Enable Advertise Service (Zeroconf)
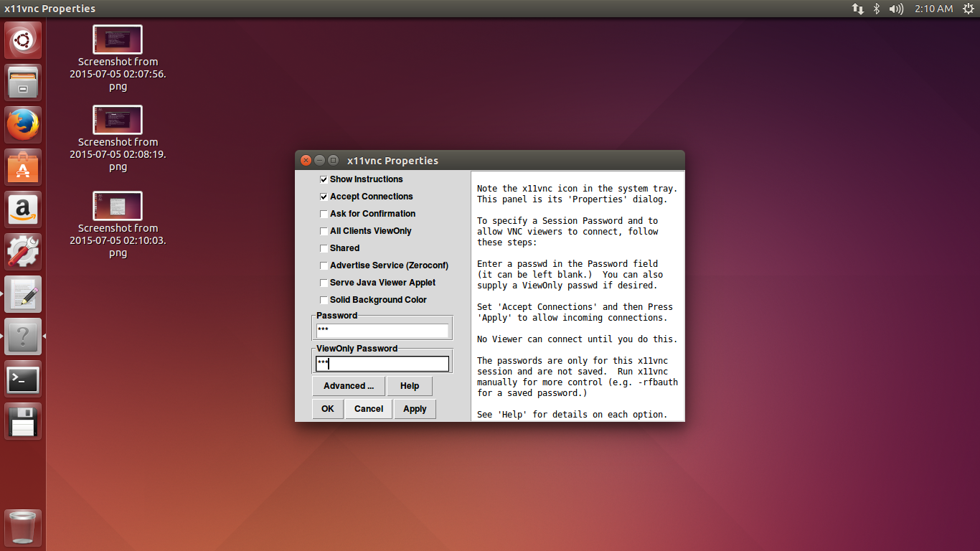The image size is (980, 551). 324,265
